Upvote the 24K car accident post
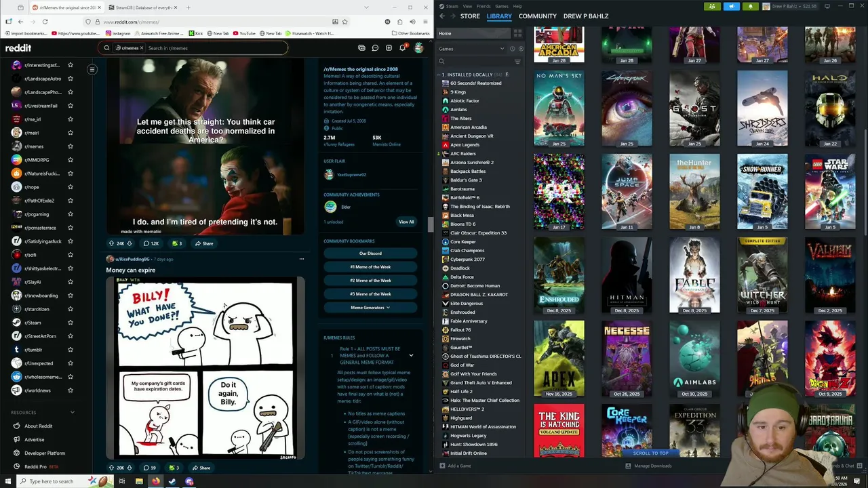Screen dimensions: 868x488 point(112,243)
